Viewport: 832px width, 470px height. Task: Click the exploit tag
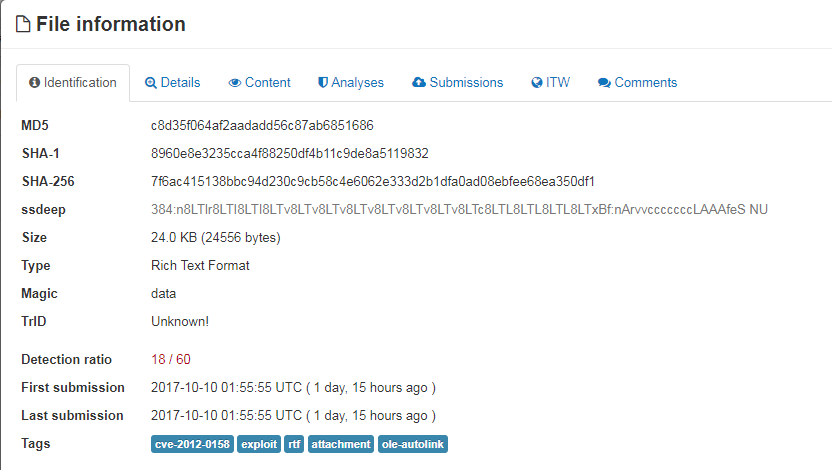pos(259,444)
